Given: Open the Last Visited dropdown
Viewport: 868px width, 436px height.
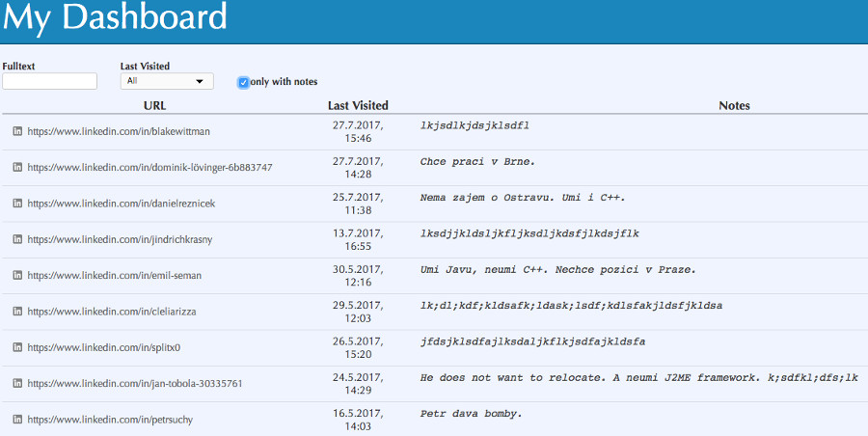Looking at the screenshot, I should pos(167,81).
